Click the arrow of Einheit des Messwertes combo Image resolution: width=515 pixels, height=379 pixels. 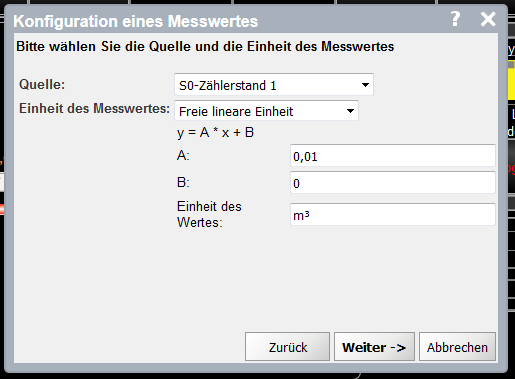pos(350,111)
